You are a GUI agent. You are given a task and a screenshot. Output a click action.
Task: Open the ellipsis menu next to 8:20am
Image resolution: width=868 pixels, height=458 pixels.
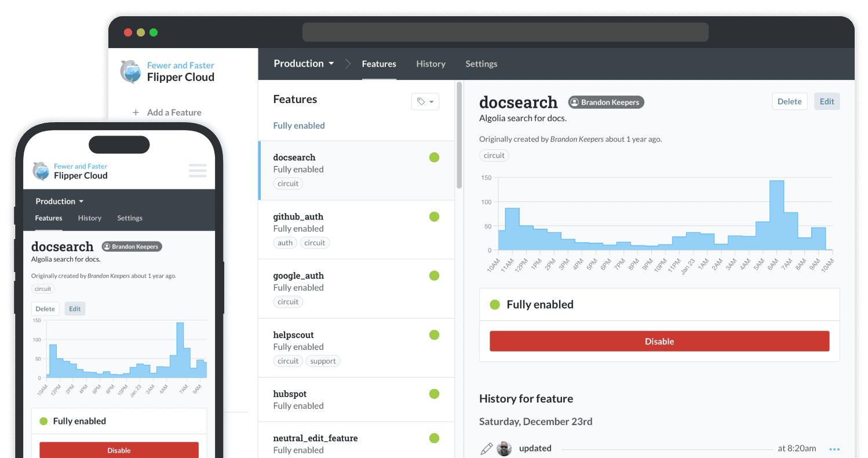point(835,448)
